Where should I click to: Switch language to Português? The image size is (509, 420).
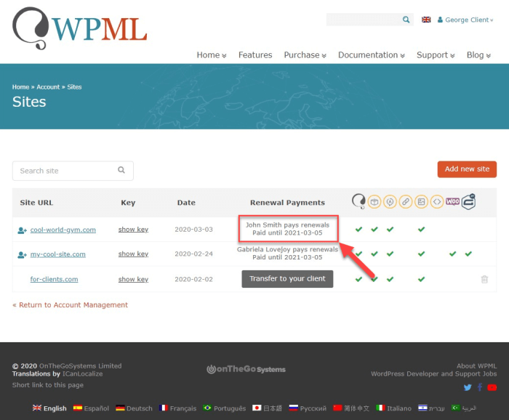224,408
